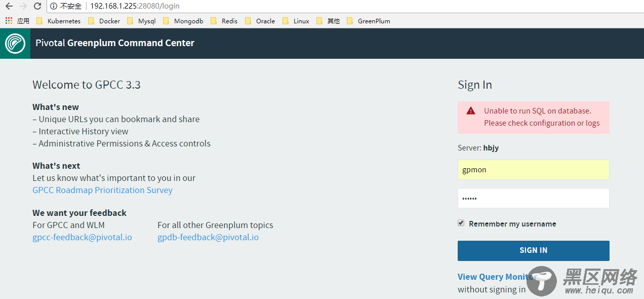Open the Redis bookmark folder
The height and width of the screenshot is (299, 644).
pos(224,21)
